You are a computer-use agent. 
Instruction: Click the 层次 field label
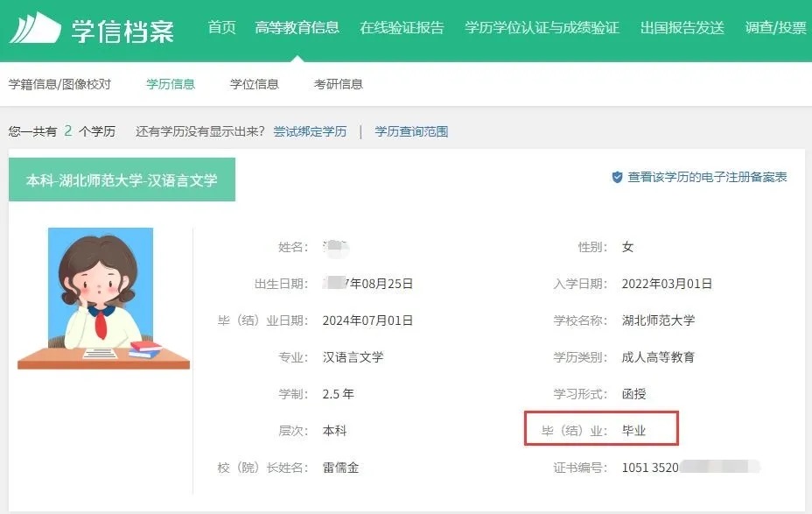(x=293, y=431)
